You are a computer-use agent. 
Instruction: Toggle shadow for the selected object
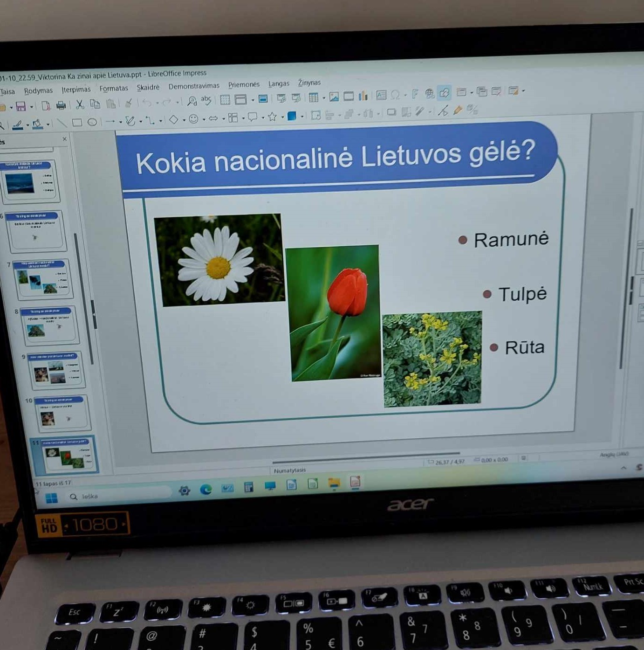pyautogui.click(x=391, y=112)
